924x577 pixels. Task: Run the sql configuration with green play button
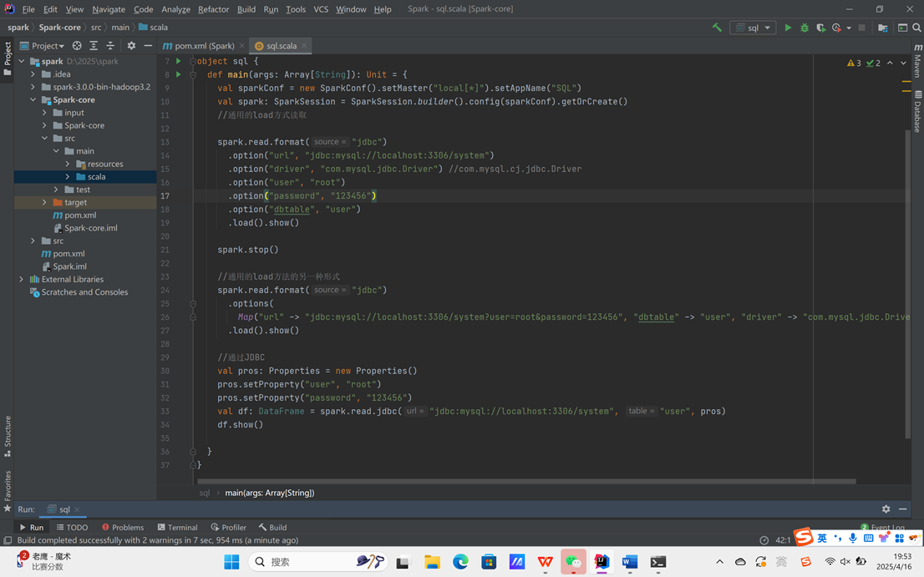[788, 27]
